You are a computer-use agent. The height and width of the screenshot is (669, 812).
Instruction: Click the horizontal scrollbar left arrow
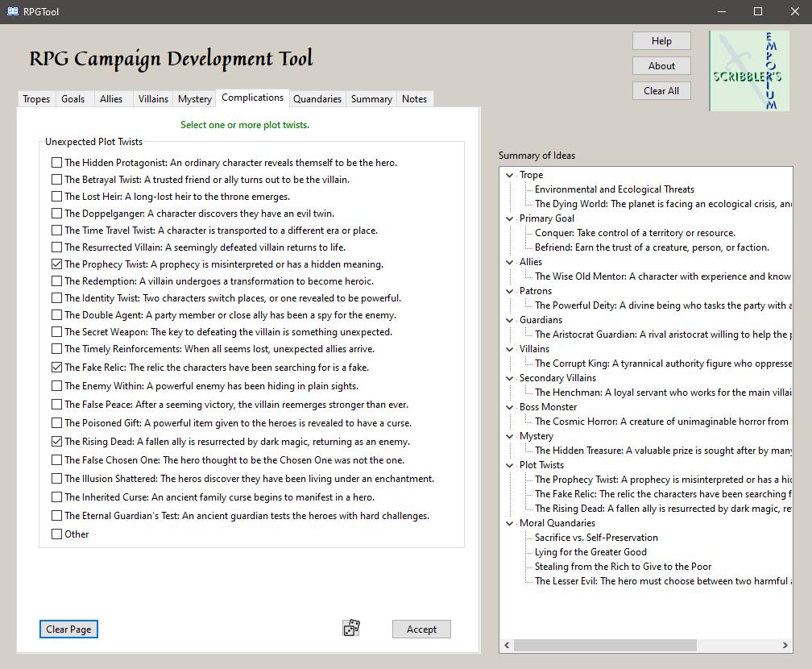click(507, 645)
